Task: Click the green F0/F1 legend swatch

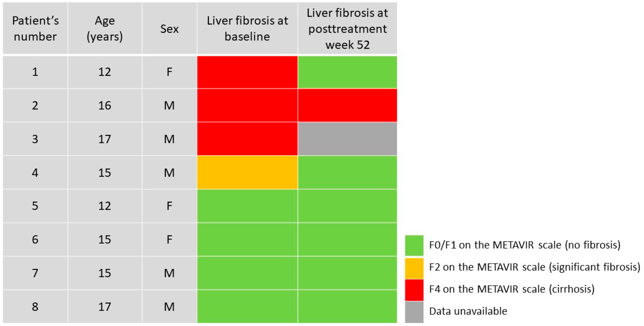Action: 414,245
